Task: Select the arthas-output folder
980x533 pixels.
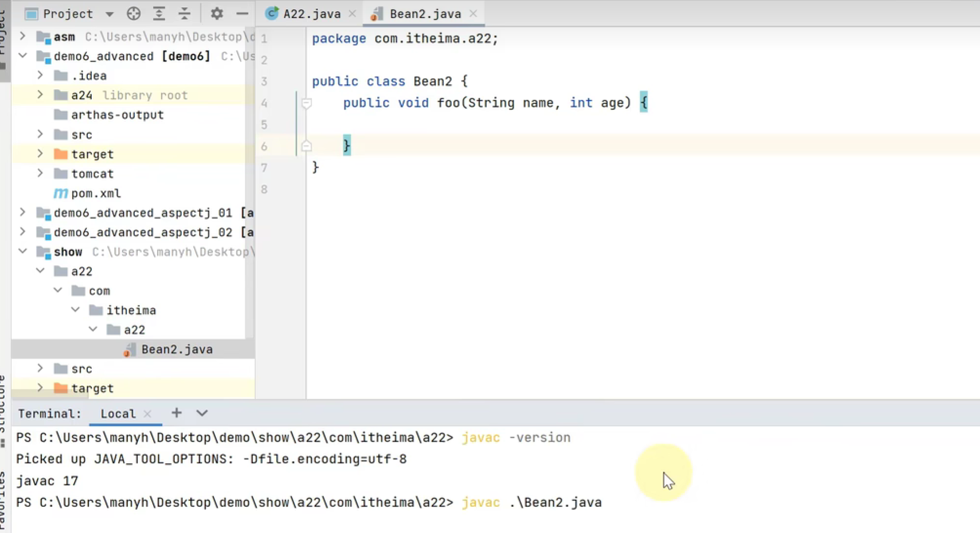Action: pyautogui.click(x=117, y=115)
